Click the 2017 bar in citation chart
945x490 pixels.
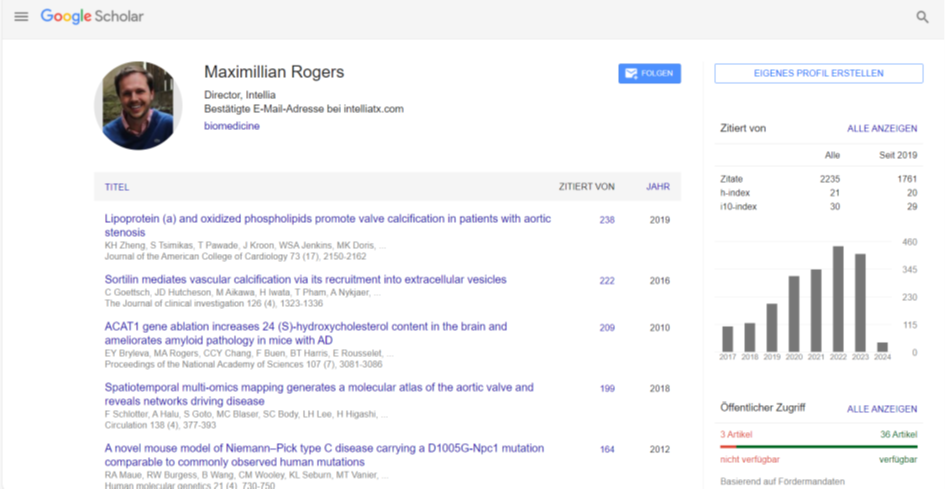[x=727, y=339]
